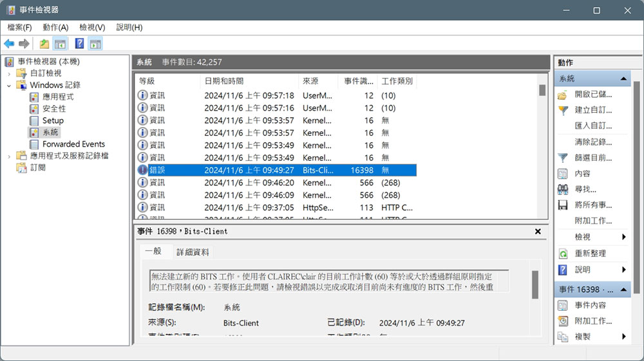
Task: Open the 應用程式 log
Action: click(x=58, y=97)
